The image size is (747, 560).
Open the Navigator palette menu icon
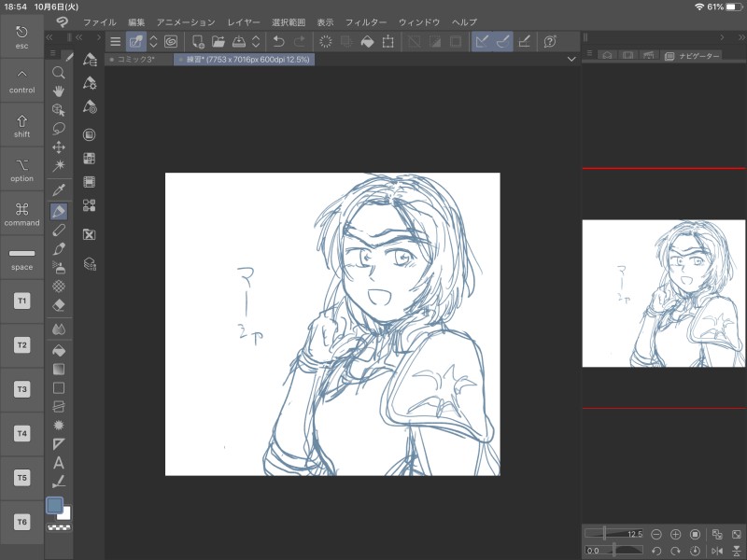click(x=589, y=53)
